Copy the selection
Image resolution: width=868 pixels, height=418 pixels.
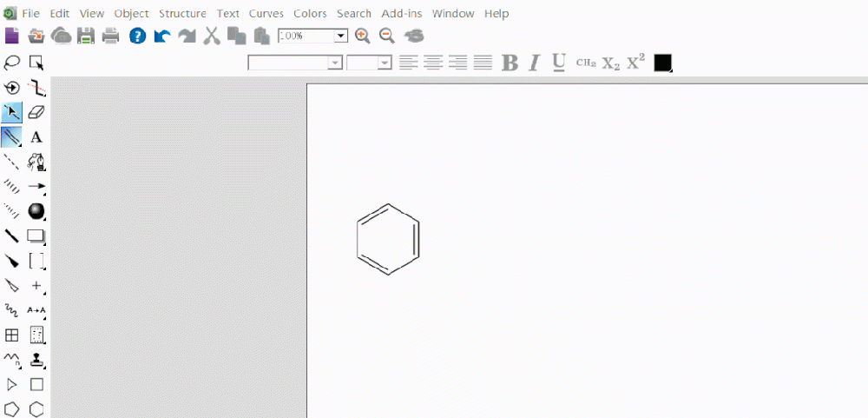[x=237, y=36]
